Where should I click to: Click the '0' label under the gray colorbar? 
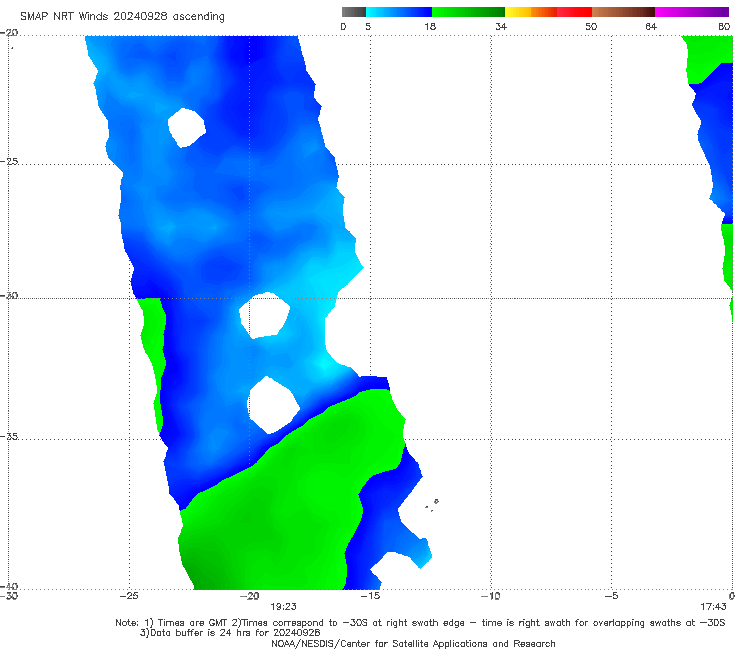pyautogui.click(x=343, y=27)
